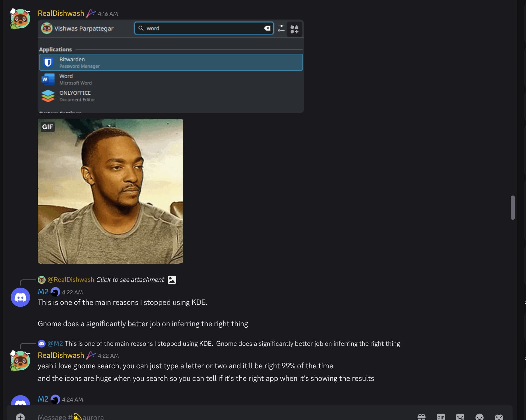Click username RealDishwash at 4:16 AM
This screenshot has width=526, height=420.
pyautogui.click(x=61, y=13)
